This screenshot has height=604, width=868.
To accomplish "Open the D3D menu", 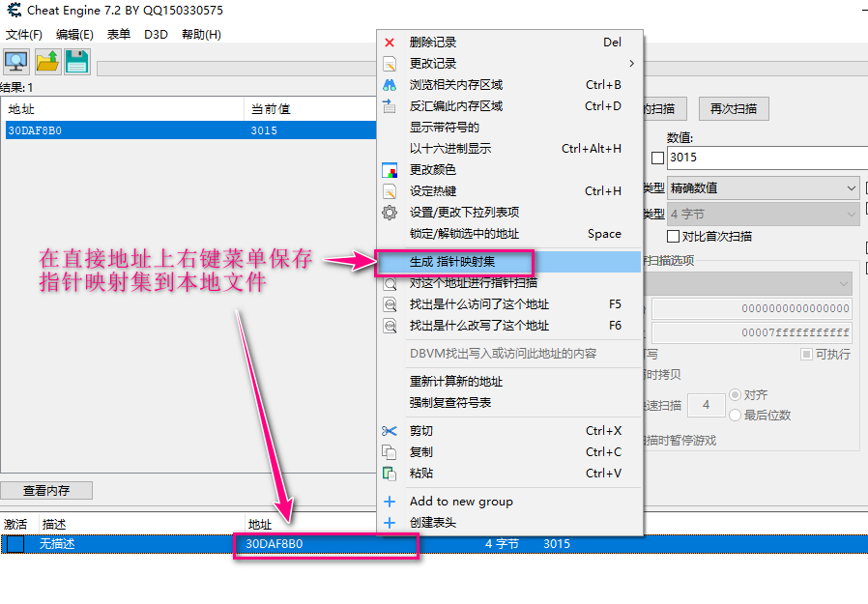I will (x=157, y=35).
